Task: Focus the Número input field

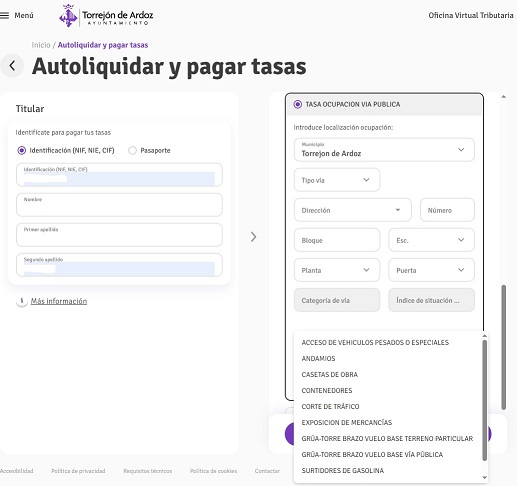Action: [x=447, y=210]
